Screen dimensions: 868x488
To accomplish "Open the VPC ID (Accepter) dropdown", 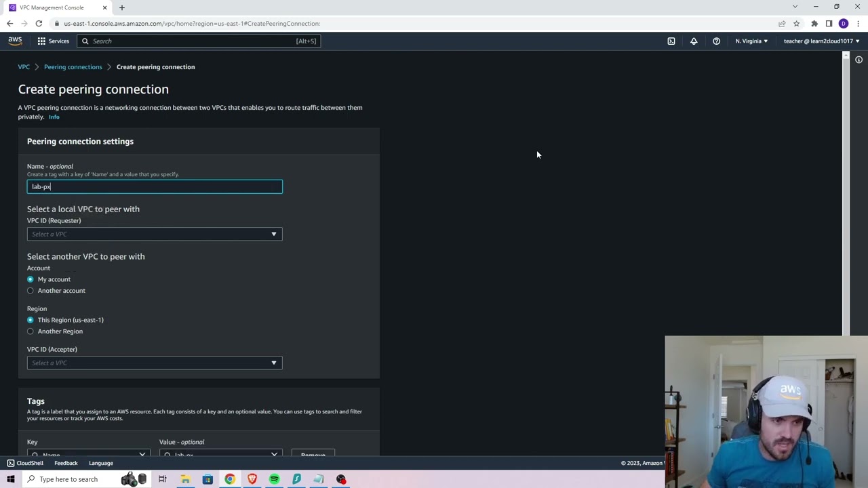I will click(x=155, y=363).
